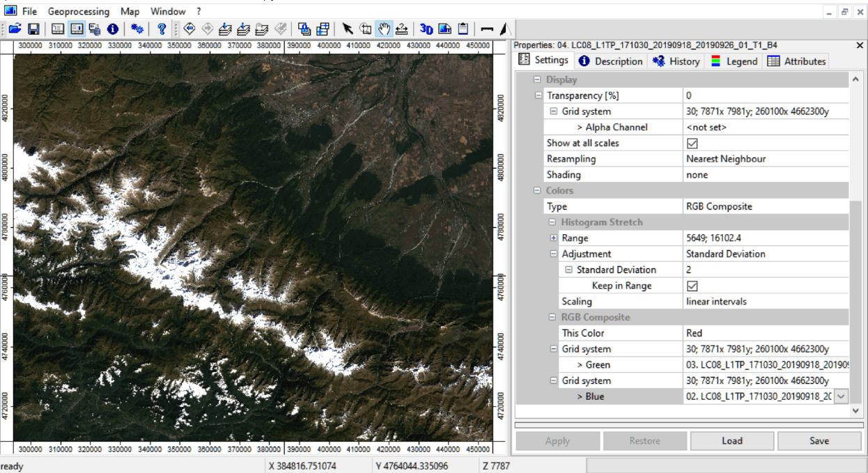Select the arrow Action pointer tool
Viewport: 868px width, 473px height.
(347, 29)
